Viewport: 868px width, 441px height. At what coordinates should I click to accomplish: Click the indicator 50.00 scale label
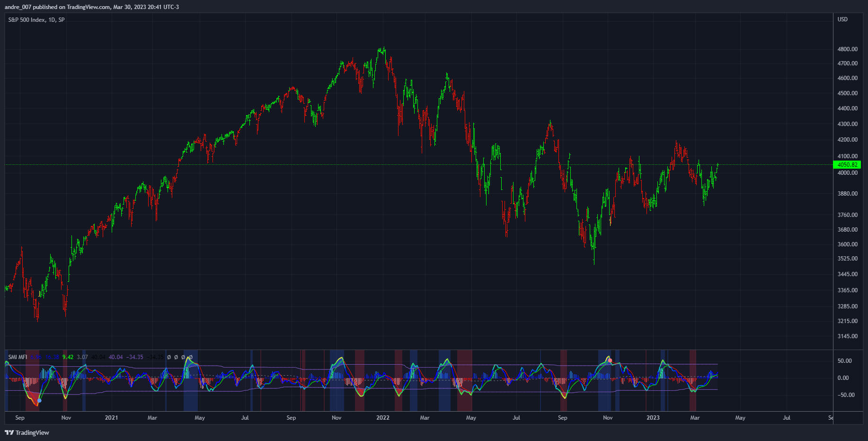(x=845, y=361)
